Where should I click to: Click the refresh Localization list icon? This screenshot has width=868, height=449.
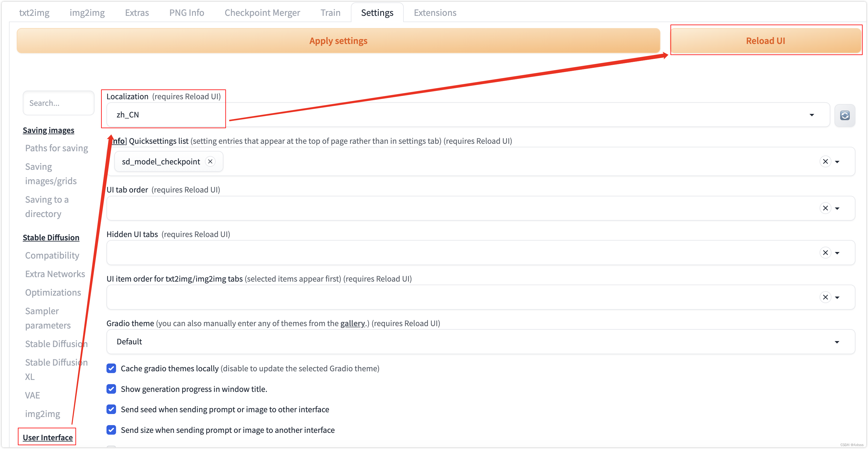(844, 115)
